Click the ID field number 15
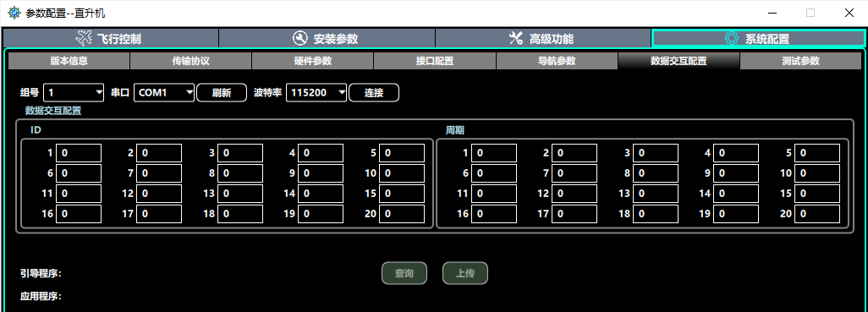The width and height of the screenshot is (868, 312). pos(402,194)
